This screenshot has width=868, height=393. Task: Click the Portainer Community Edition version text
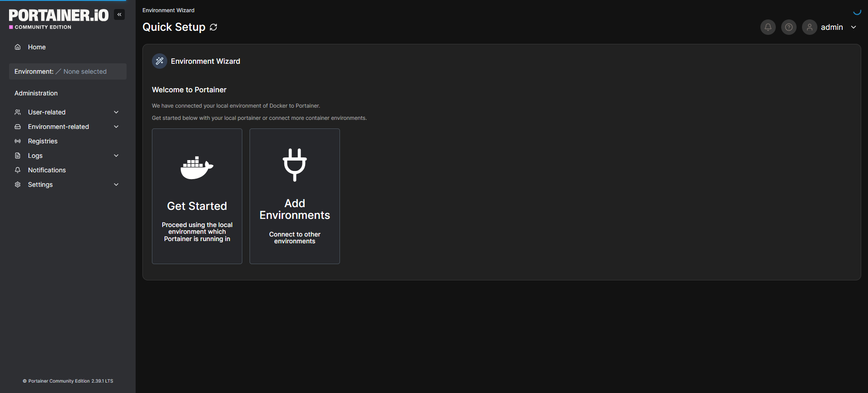68,381
